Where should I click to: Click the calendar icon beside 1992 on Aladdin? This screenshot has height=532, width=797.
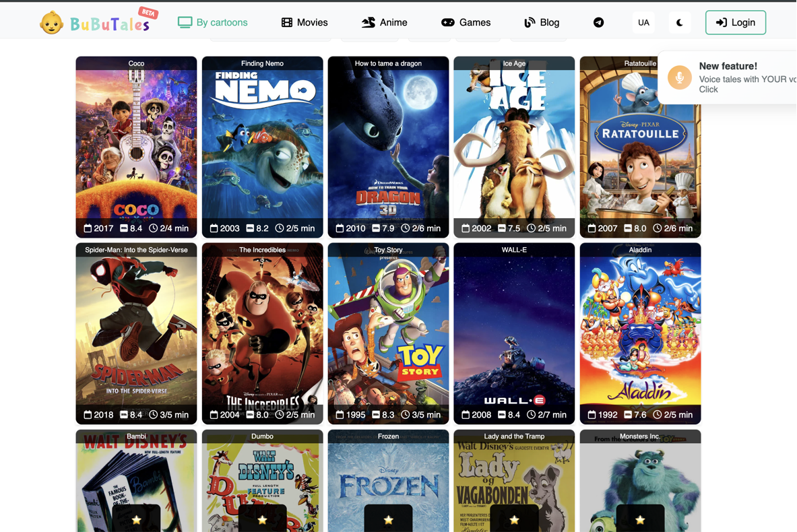[x=592, y=415]
